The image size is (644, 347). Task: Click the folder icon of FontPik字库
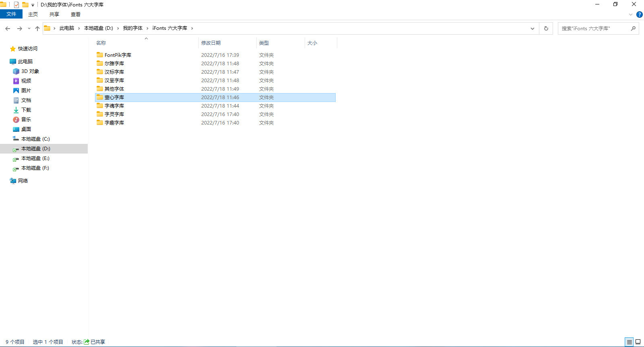pos(100,55)
